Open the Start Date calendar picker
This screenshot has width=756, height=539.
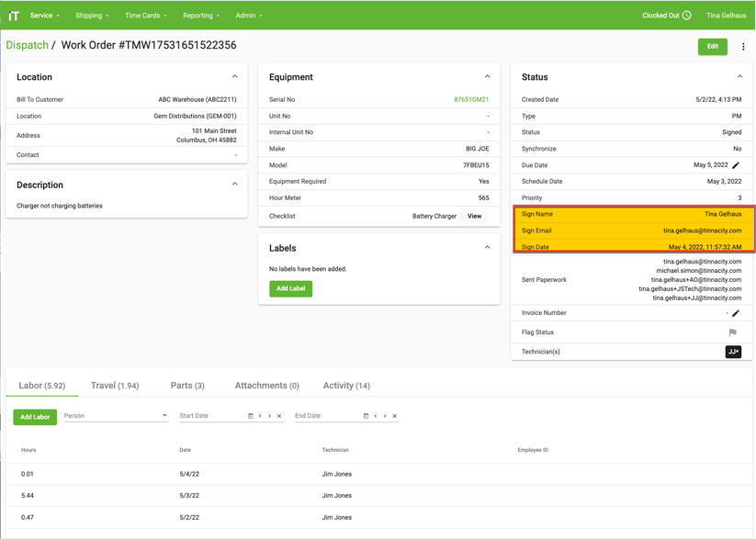pos(250,416)
